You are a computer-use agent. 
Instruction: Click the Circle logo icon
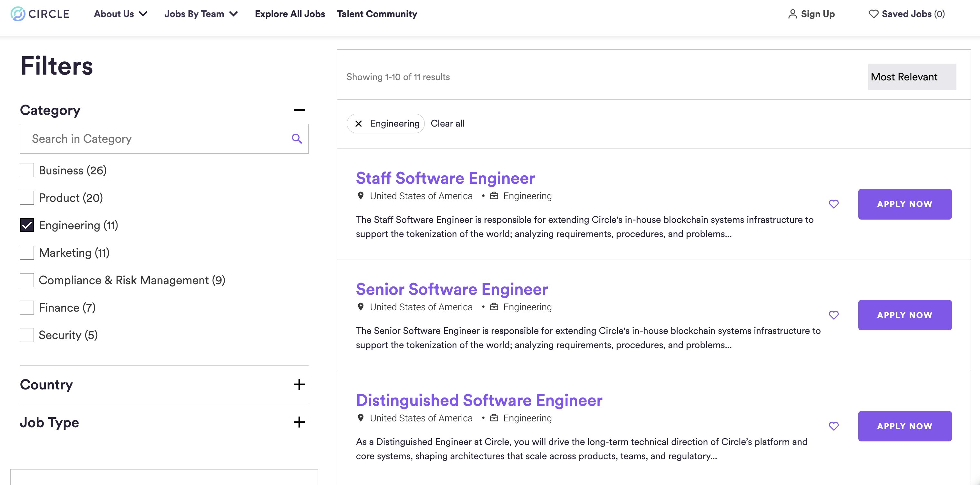point(17,14)
